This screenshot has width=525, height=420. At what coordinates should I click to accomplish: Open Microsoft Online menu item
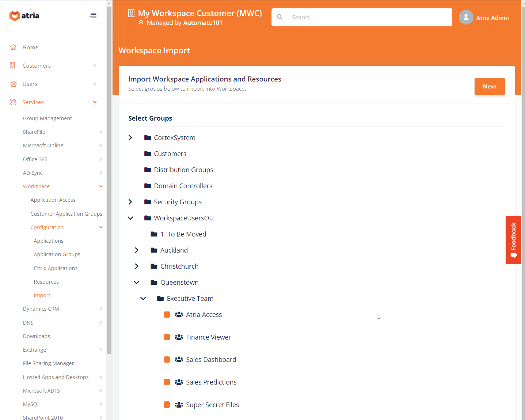click(x=43, y=145)
